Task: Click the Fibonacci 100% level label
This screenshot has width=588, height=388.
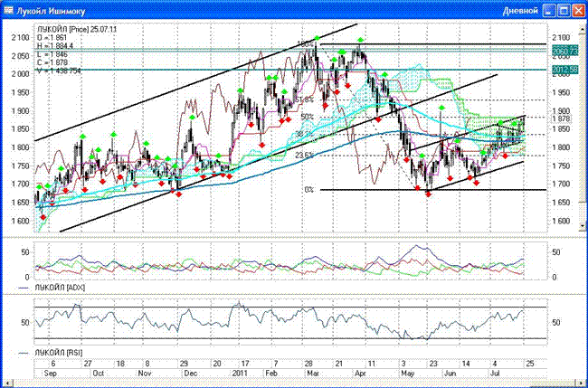Action: [x=305, y=43]
